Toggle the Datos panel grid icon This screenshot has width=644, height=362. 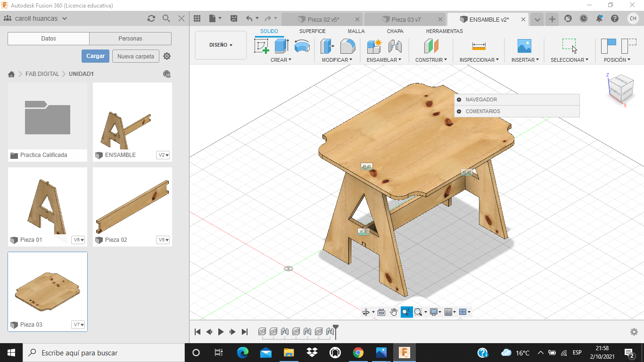[x=197, y=18]
